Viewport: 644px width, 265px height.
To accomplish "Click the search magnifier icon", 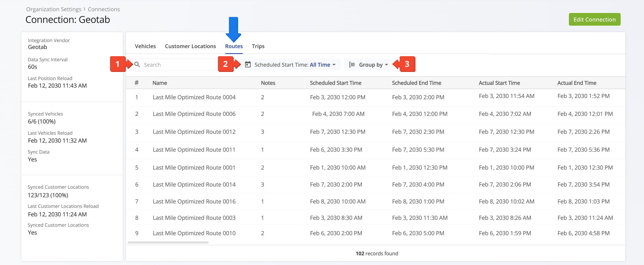I will 137,64.
